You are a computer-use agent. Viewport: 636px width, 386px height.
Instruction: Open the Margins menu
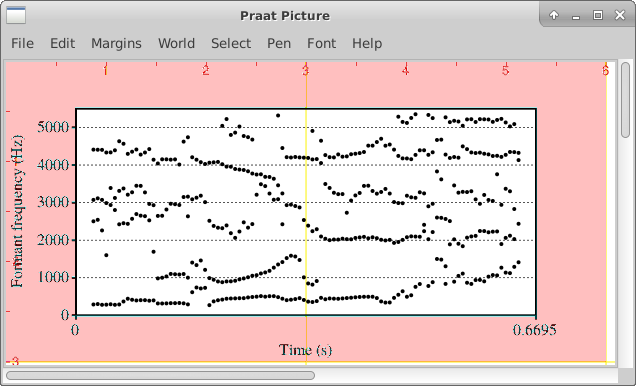pos(116,43)
